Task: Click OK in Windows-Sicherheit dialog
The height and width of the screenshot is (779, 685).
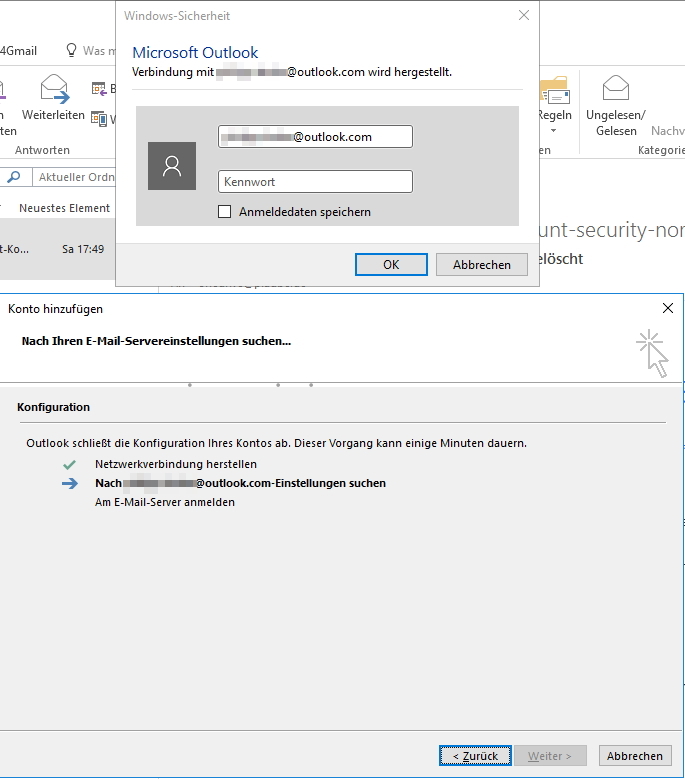Action: (391, 264)
